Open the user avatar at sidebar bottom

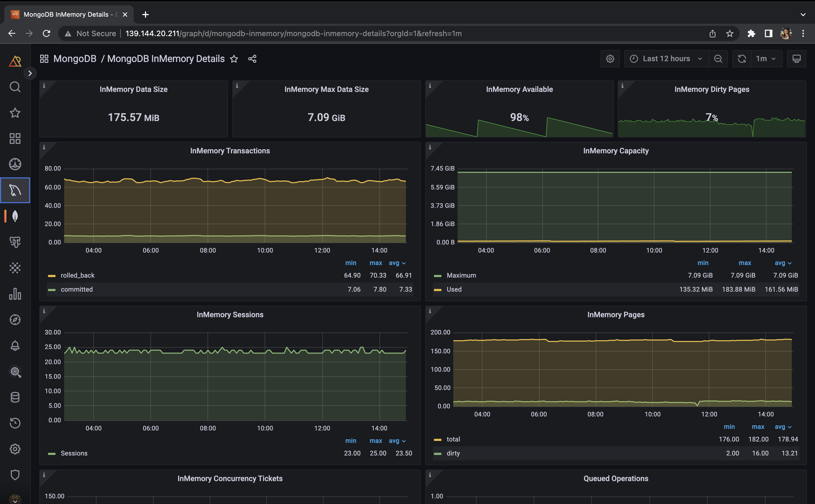click(15, 499)
